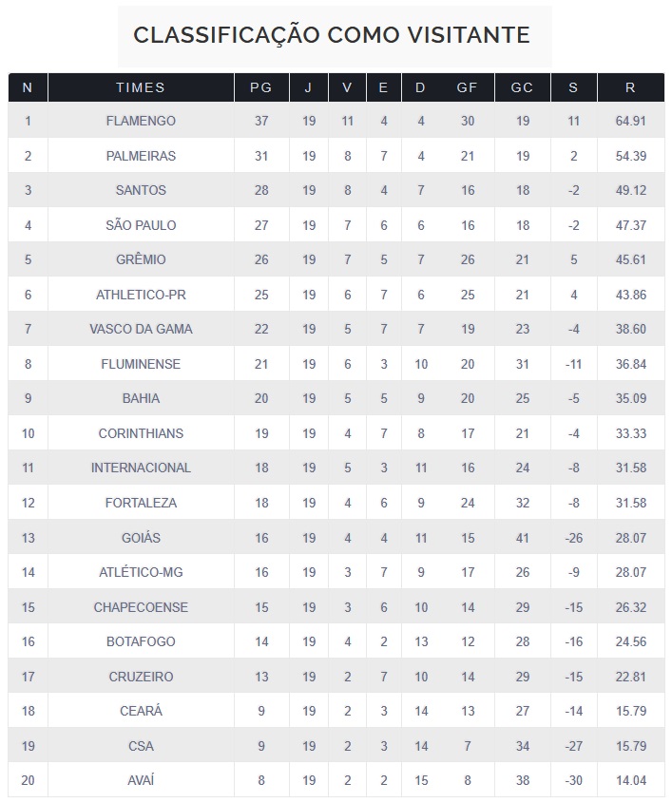Open Vasco da Gama team entry
The height and width of the screenshot is (803, 672).
point(141,329)
